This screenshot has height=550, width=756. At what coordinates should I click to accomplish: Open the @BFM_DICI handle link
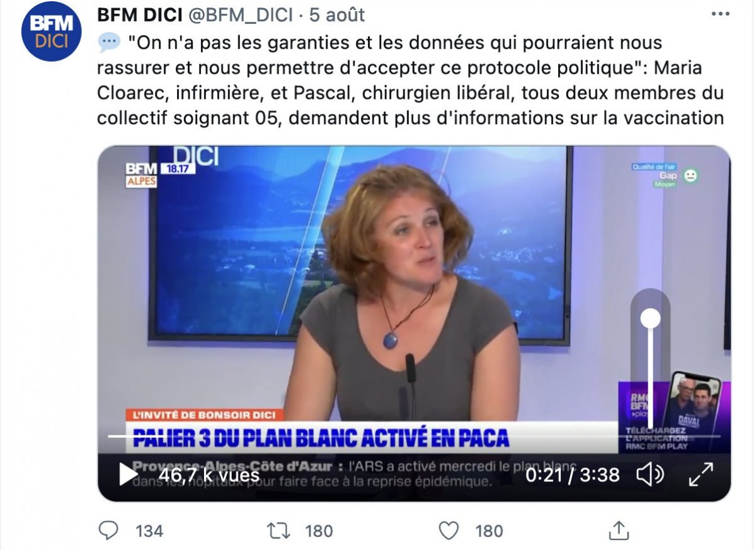(x=239, y=14)
